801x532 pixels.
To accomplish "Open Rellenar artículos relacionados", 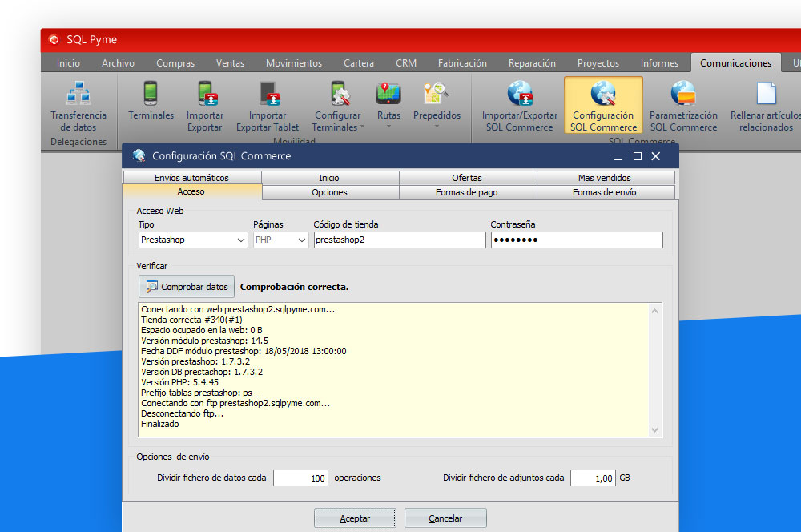I will pos(766,95).
